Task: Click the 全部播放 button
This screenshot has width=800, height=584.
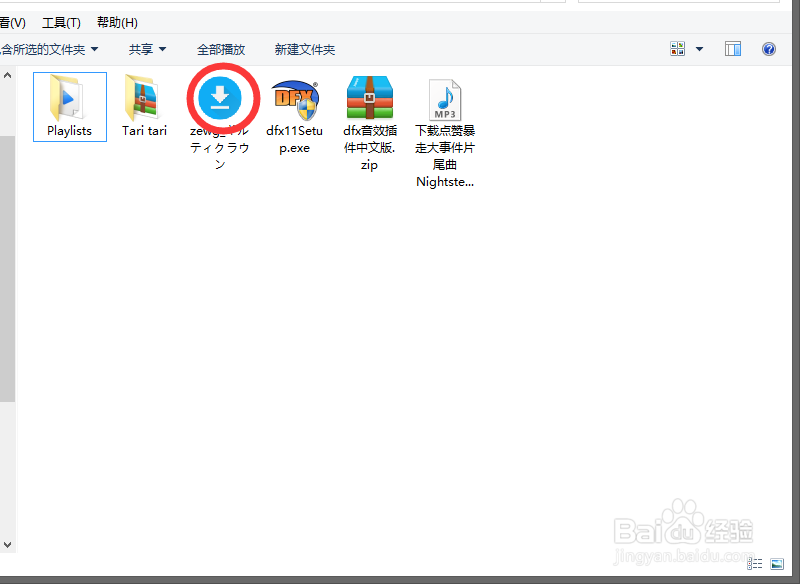Action: 221,49
